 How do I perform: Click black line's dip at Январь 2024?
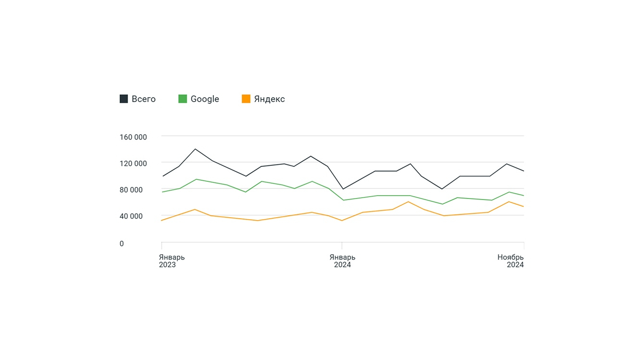click(343, 189)
